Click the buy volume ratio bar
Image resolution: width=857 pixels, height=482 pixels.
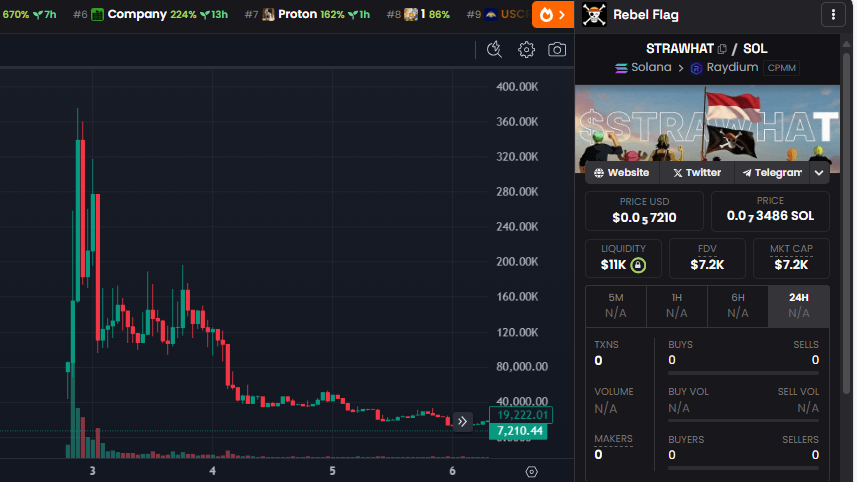[743, 420]
